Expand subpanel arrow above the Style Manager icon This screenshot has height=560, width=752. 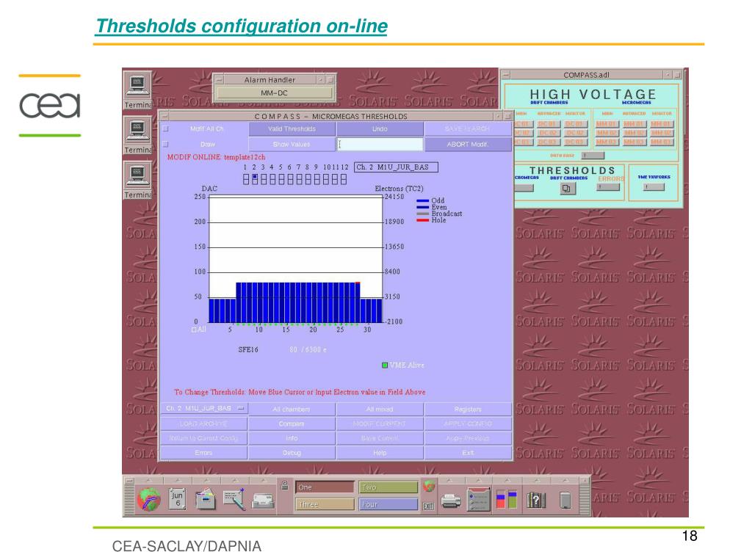(x=479, y=480)
